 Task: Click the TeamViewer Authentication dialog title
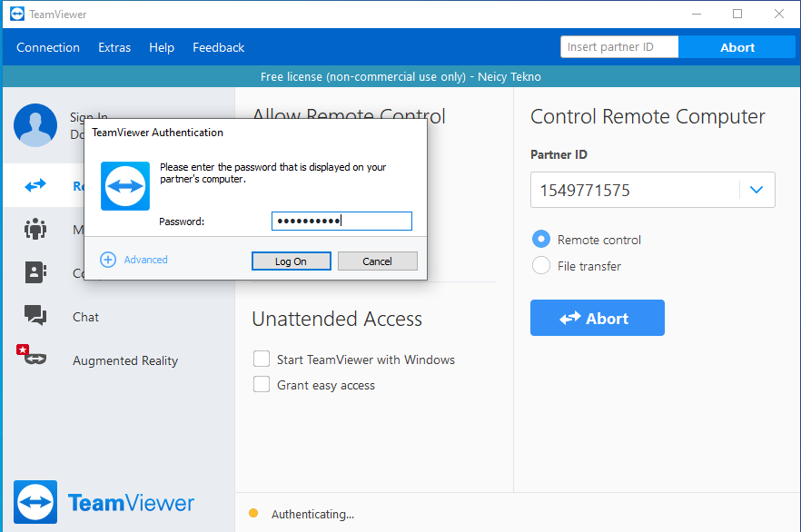pos(157,133)
